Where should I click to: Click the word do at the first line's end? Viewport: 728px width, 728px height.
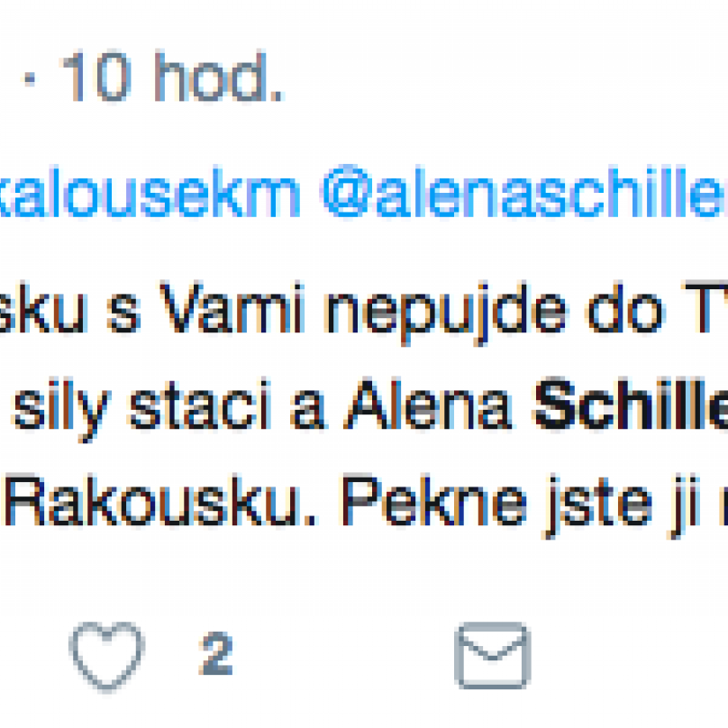[625, 307]
